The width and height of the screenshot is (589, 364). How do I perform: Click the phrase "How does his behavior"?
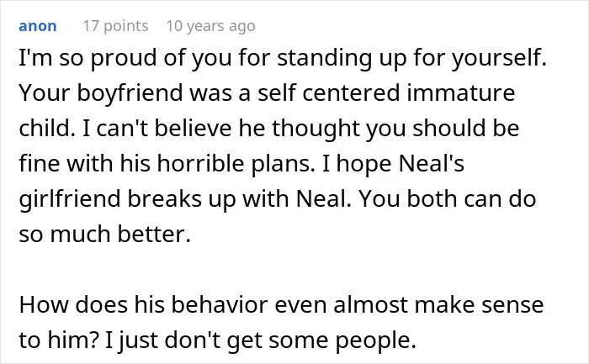click(144, 304)
